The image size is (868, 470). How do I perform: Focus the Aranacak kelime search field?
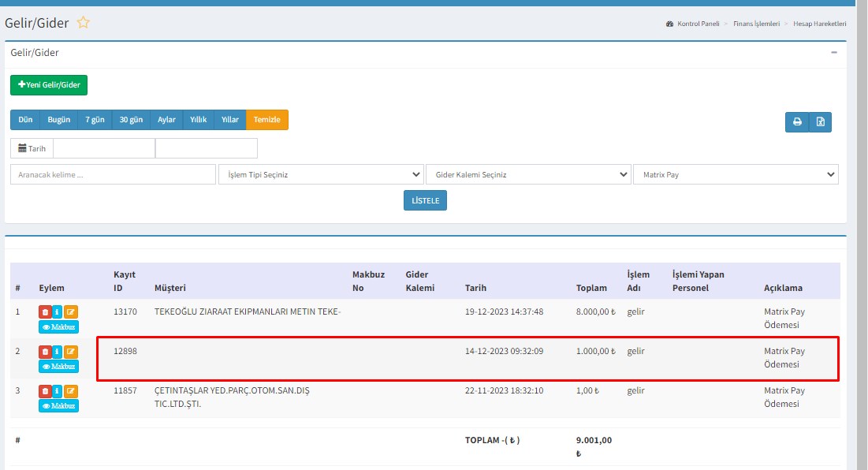[x=113, y=174]
